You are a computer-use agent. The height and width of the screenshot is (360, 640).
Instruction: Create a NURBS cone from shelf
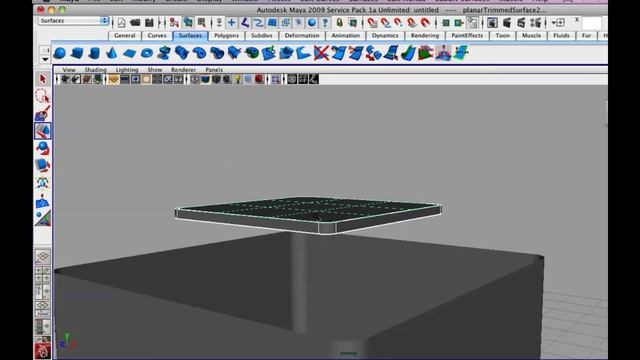click(111, 53)
